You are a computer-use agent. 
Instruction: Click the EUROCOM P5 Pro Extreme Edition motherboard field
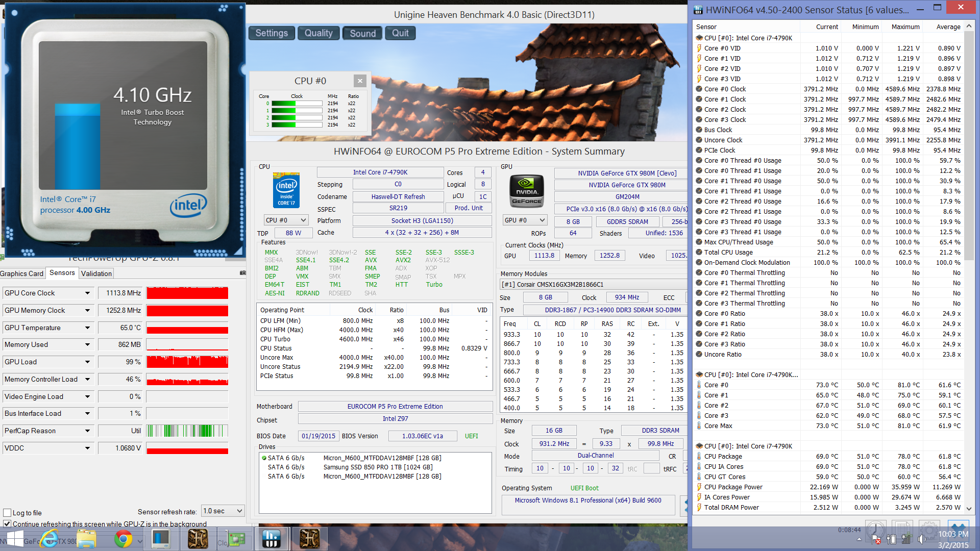click(x=395, y=407)
